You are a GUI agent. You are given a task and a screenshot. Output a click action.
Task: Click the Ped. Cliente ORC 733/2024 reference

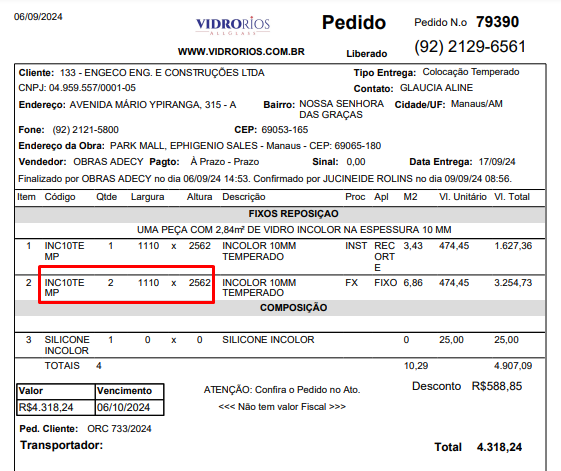click(x=119, y=429)
